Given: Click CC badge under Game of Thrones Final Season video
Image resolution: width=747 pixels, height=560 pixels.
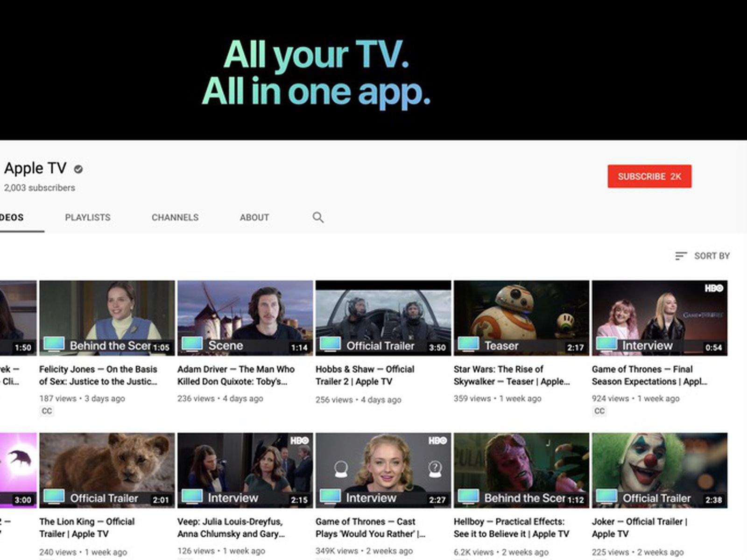Looking at the screenshot, I should 599,411.
